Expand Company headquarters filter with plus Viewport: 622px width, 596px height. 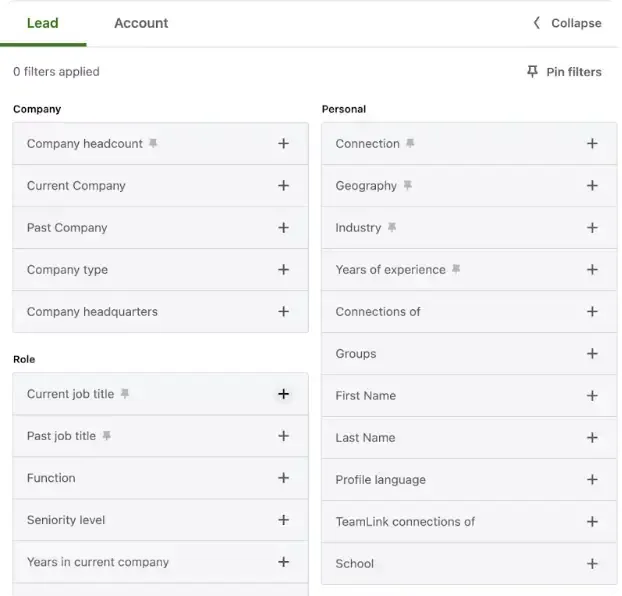coord(283,311)
